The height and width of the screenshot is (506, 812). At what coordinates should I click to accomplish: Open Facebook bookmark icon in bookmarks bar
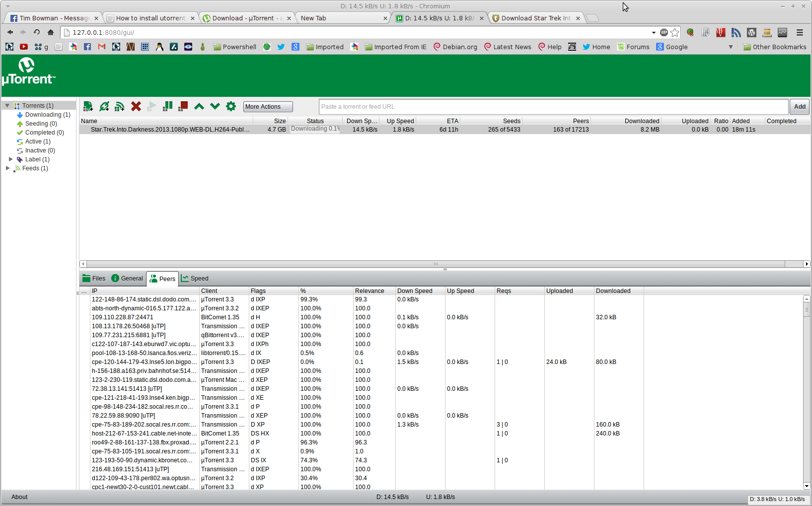coord(87,47)
